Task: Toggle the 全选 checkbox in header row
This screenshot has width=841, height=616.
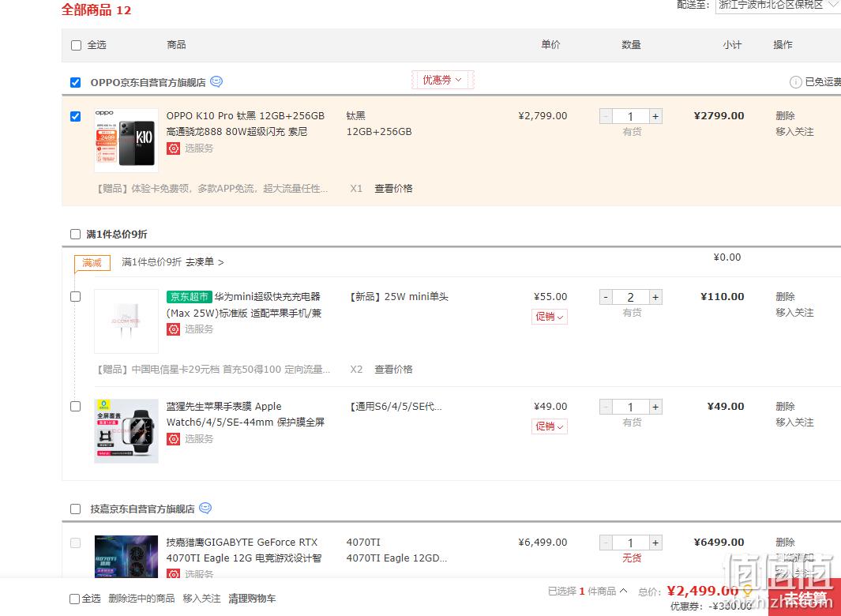Action: 76,45
